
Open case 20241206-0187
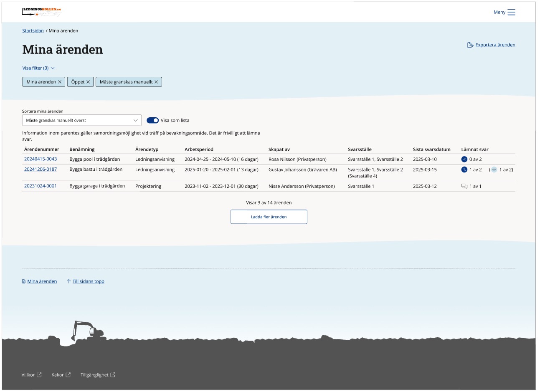tap(41, 169)
